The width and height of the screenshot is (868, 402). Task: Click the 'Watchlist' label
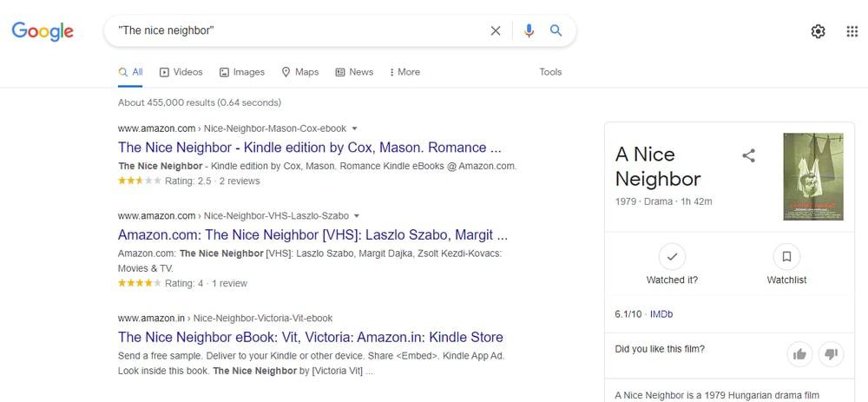786,280
